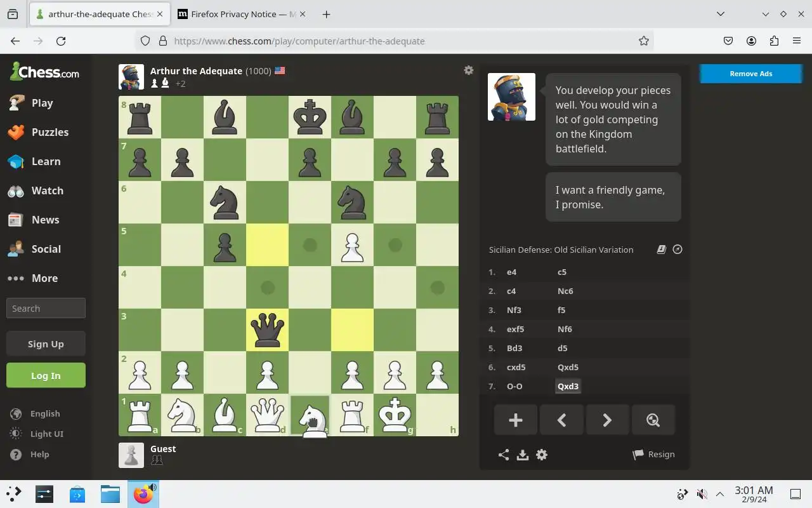The image size is (812, 508).
Task: Open the Play menu in sidebar
Action: pos(45,103)
